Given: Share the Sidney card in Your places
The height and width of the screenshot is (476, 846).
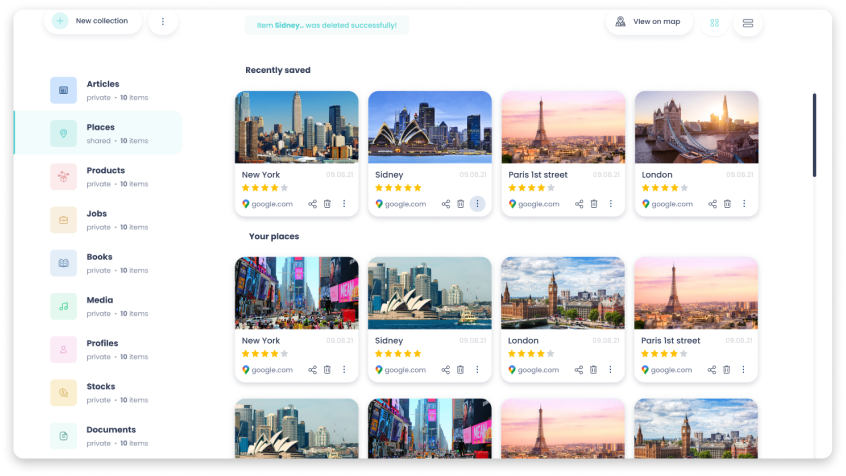Looking at the screenshot, I should tap(446, 370).
